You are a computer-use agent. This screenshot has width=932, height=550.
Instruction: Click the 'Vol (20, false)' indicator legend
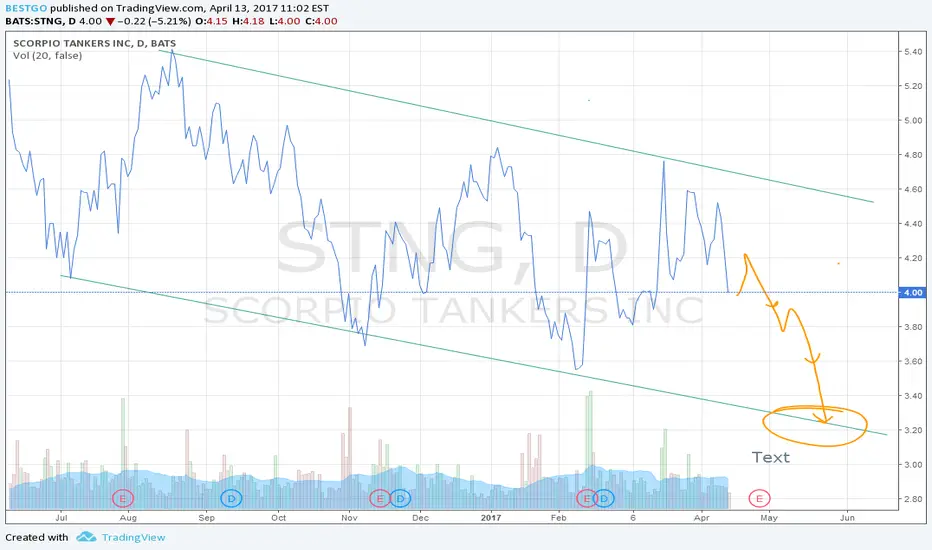(48, 56)
